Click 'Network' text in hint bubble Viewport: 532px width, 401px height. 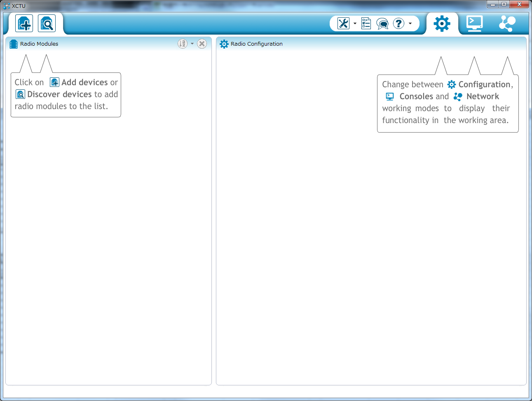click(483, 96)
